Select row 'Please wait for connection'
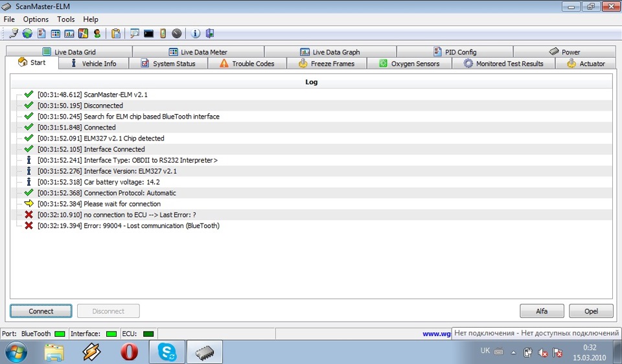The height and width of the screenshot is (364, 622). pyautogui.click(x=312, y=204)
